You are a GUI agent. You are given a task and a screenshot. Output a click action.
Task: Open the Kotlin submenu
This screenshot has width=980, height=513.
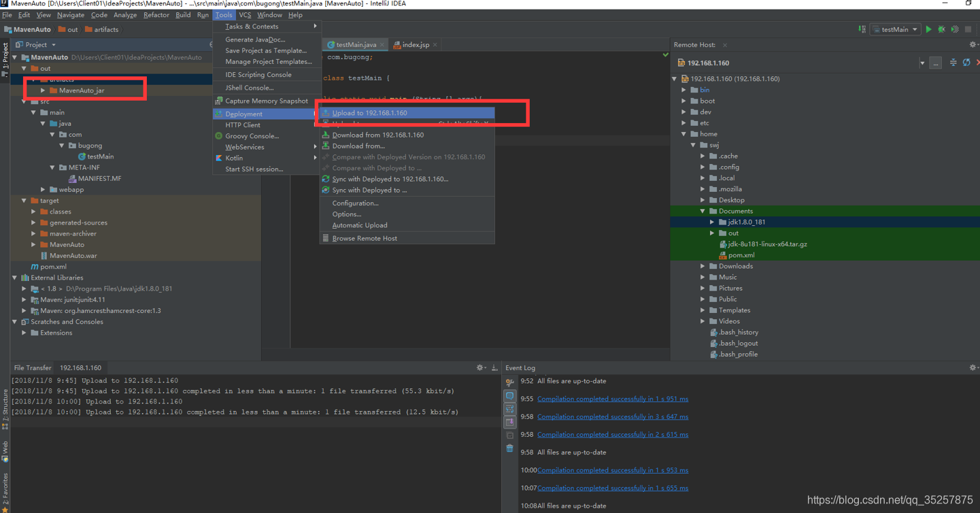[267, 158]
